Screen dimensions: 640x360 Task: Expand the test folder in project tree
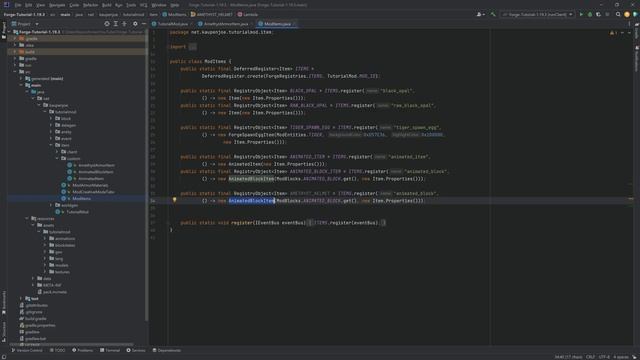pyautogui.click(x=21, y=298)
